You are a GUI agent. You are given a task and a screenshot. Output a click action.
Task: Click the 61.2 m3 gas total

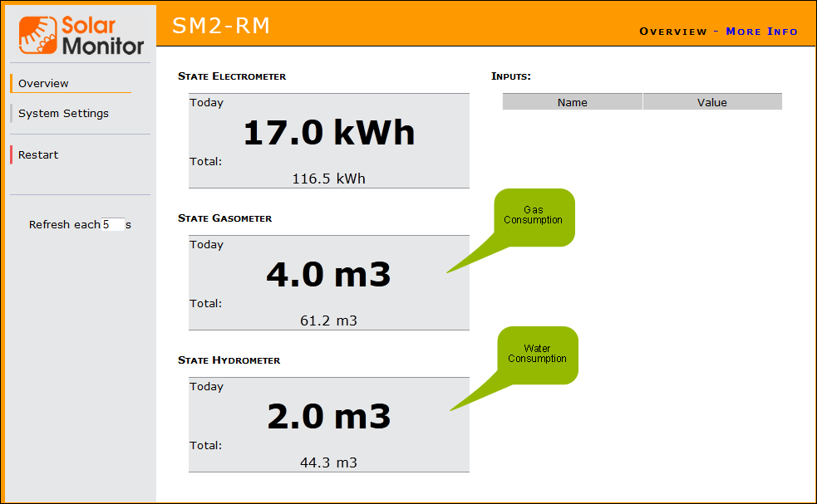(328, 321)
